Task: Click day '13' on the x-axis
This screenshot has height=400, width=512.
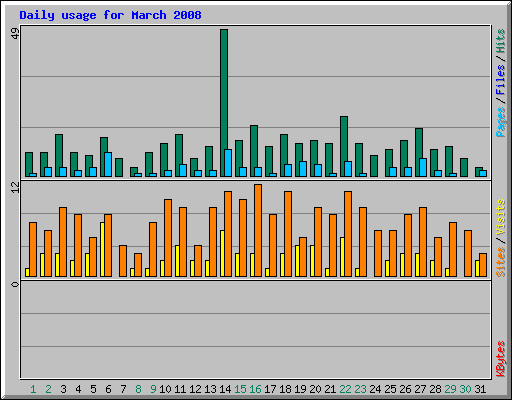Action: [210, 389]
